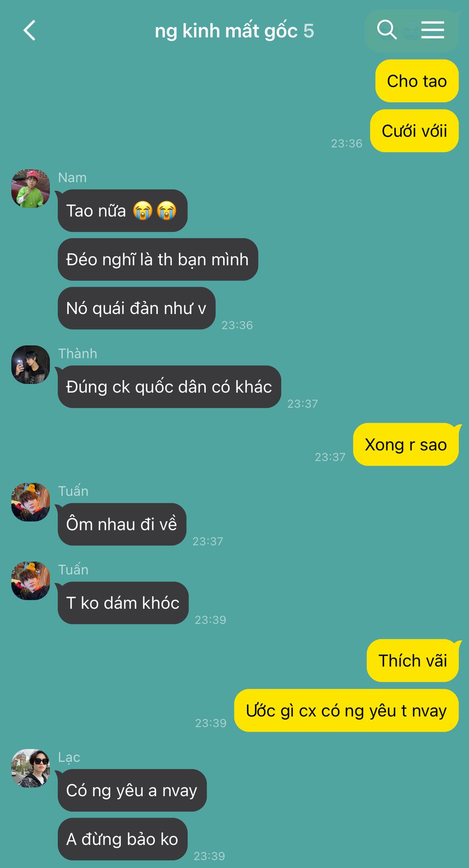Tap the 'Ôm nhau đi về' message
This screenshot has width=469, height=868.
point(122,524)
